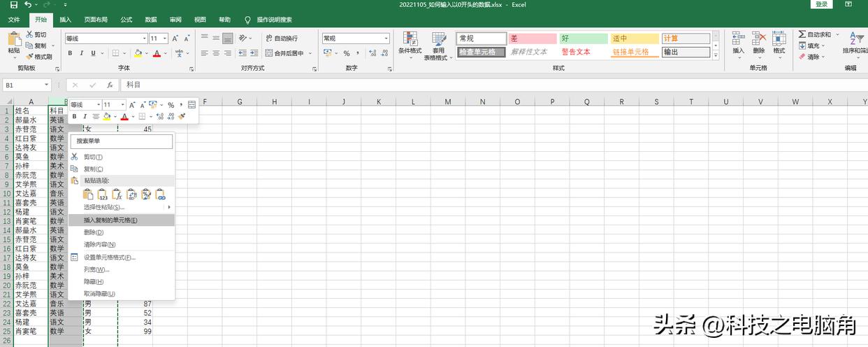This screenshot has width=868, height=347.
Task: Expand the merge and center dropdown arrow
Action: pyautogui.click(x=310, y=53)
